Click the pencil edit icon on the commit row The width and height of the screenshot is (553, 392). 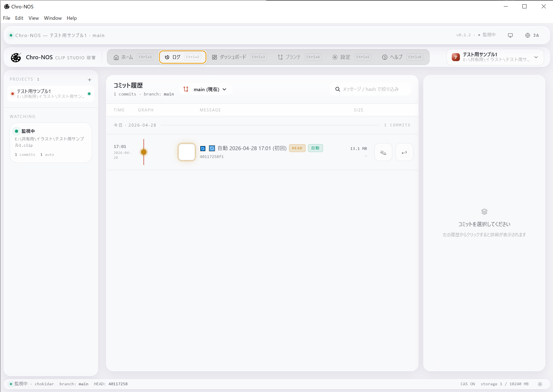point(383,152)
